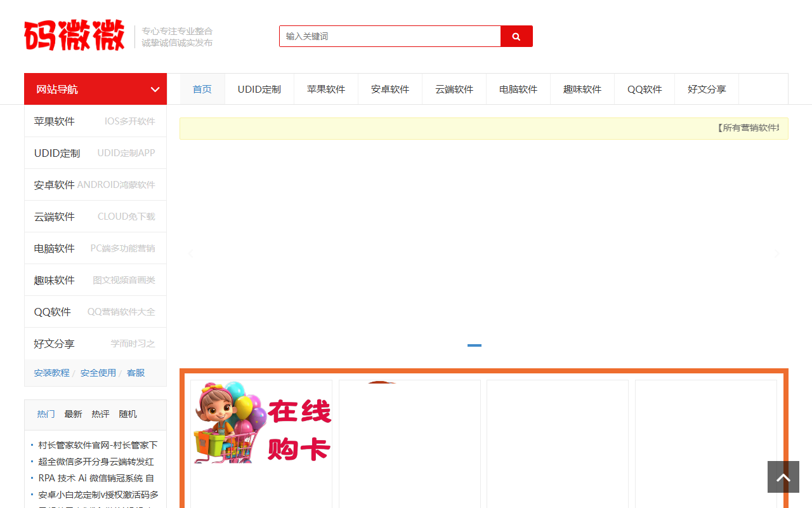812x508 pixels.
Task: Click the back-to-top arrow button
Action: click(783, 477)
